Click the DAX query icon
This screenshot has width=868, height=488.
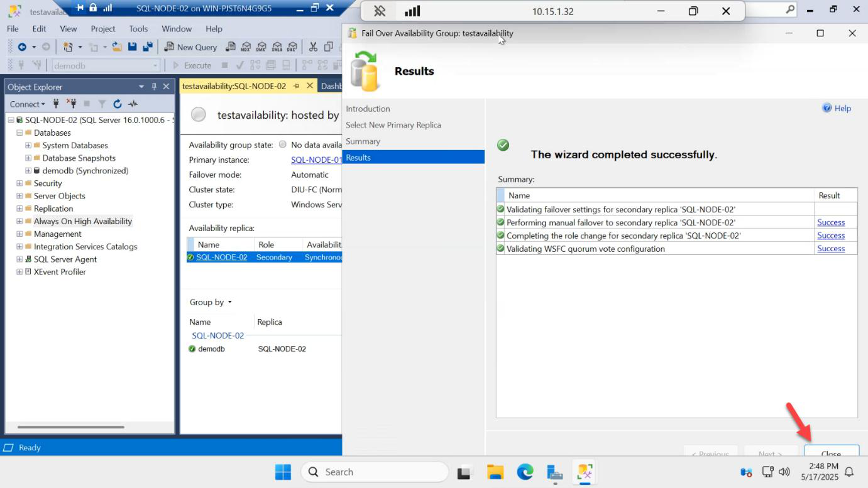pyautogui.click(x=292, y=47)
